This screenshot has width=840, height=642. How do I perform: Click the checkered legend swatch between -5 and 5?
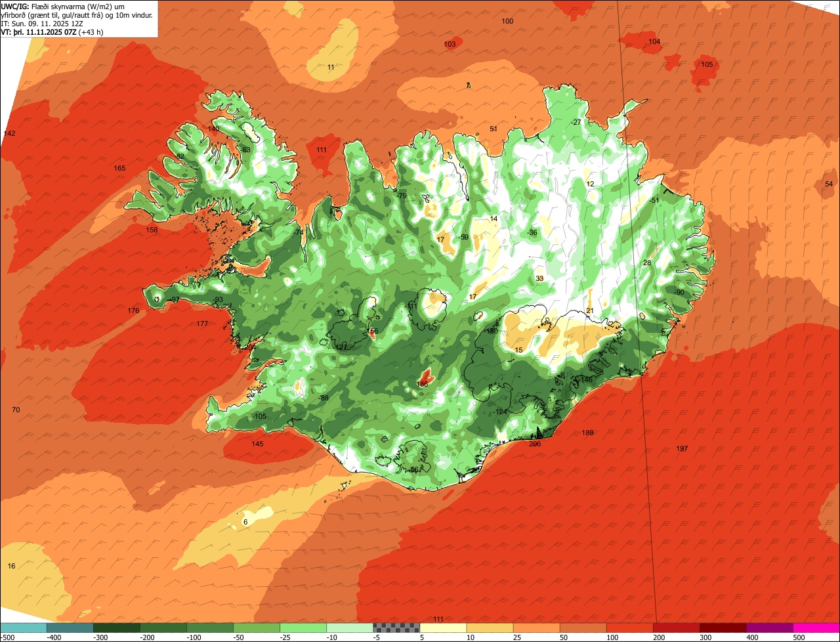(x=396, y=628)
